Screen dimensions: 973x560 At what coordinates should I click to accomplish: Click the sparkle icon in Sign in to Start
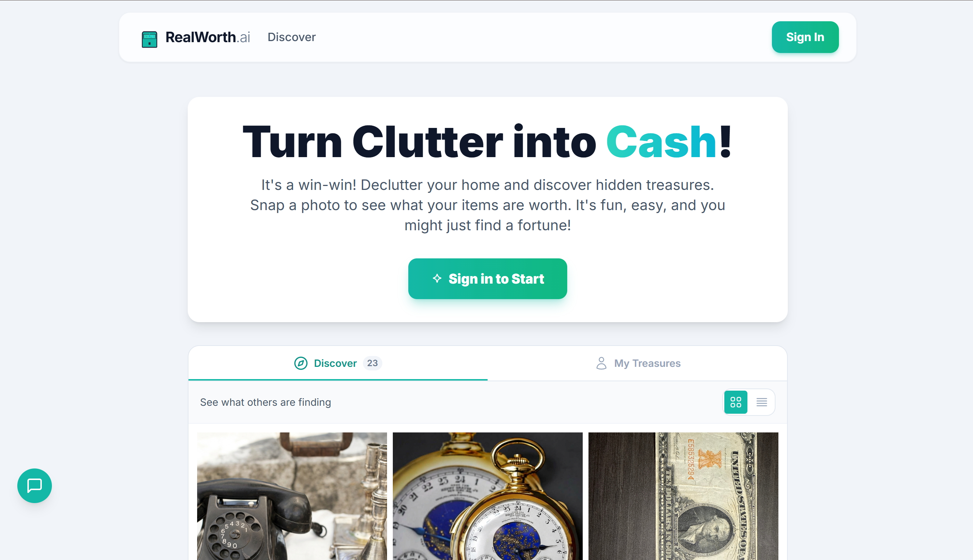click(437, 278)
